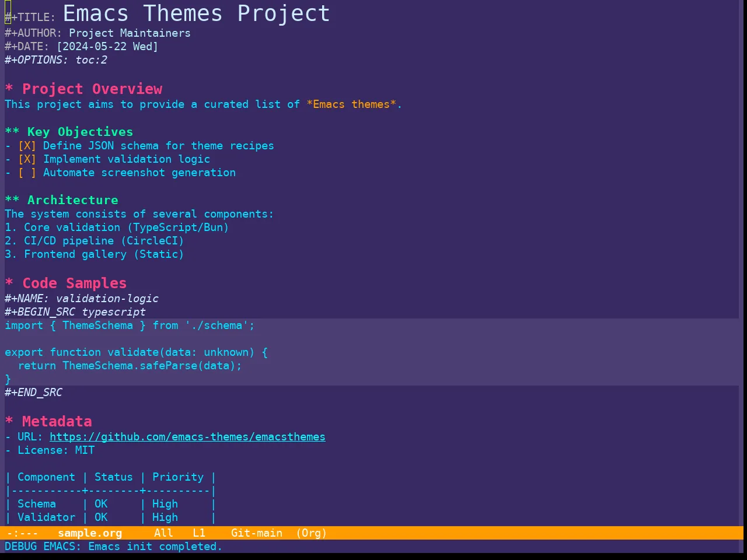Open the github.com/emacs-themes/emacsthemes link
The height and width of the screenshot is (560, 747).
tap(187, 437)
